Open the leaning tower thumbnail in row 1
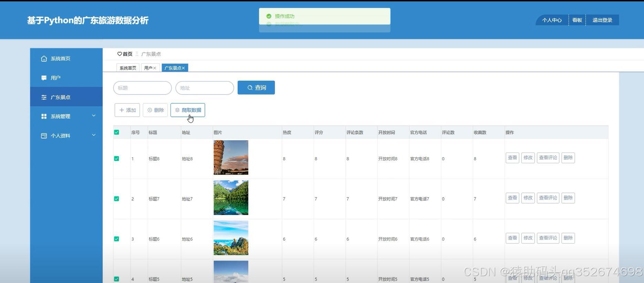Image resolution: width=644 pixels, height=283 pixels. [x=231, y=158]
